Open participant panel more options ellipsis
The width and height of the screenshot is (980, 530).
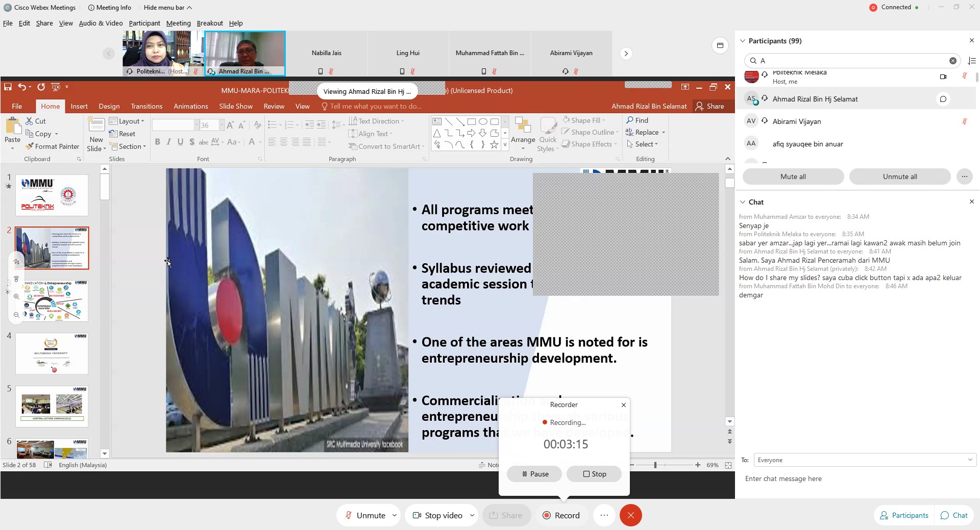(964, 176)
